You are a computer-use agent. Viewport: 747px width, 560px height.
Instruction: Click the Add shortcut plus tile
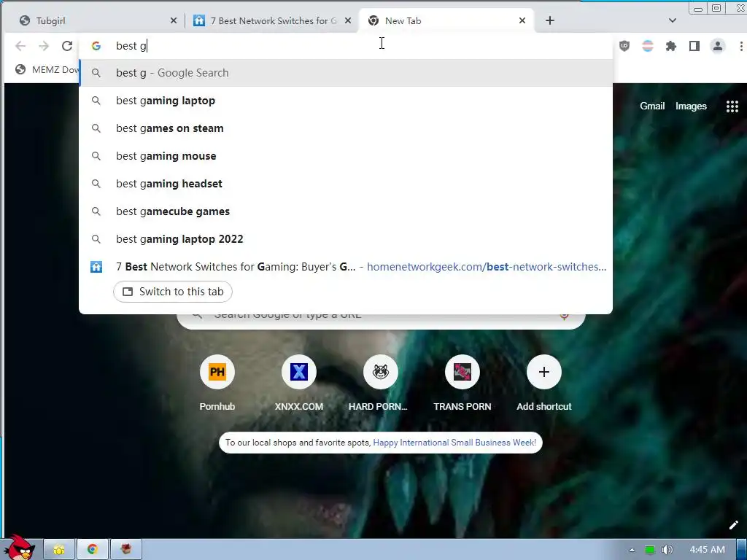(544, 384)
